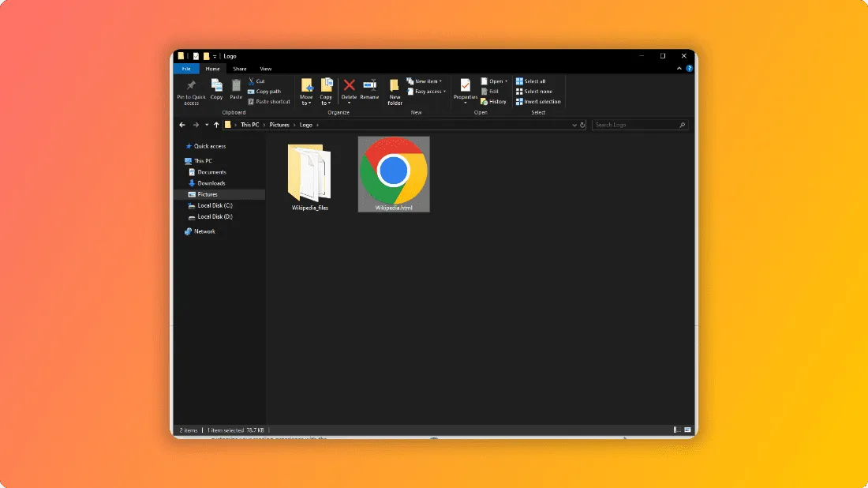Open the New item dropdown

(x=425, y=81)
